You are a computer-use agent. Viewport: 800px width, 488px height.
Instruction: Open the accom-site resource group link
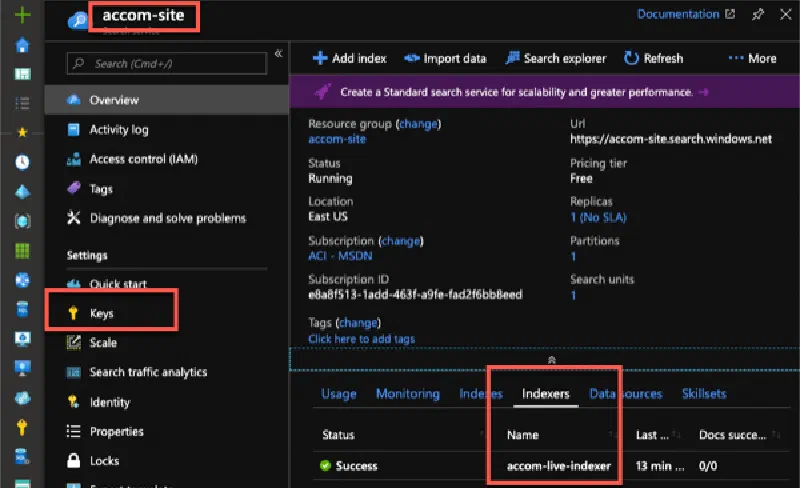(337, 139)
